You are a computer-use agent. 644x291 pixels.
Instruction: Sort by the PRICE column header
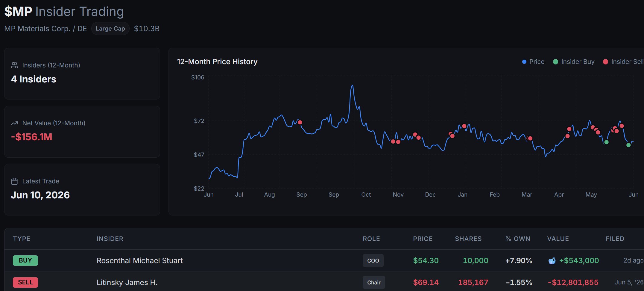point(423,239)
